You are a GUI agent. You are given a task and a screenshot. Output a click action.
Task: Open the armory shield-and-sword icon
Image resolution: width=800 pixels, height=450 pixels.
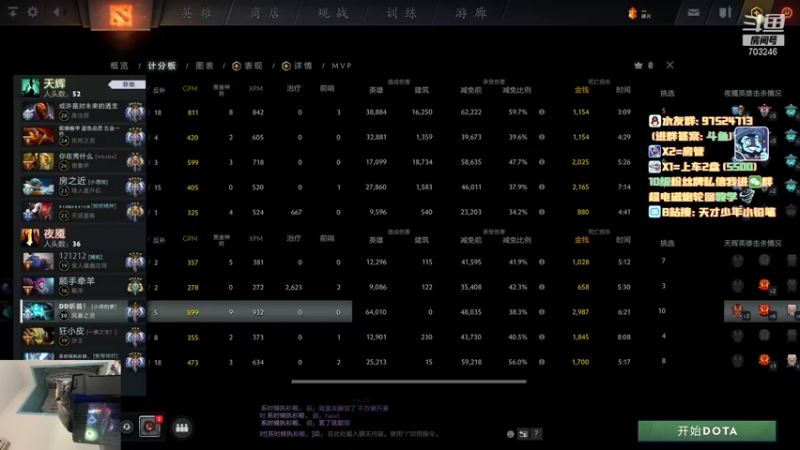point(725,12)
